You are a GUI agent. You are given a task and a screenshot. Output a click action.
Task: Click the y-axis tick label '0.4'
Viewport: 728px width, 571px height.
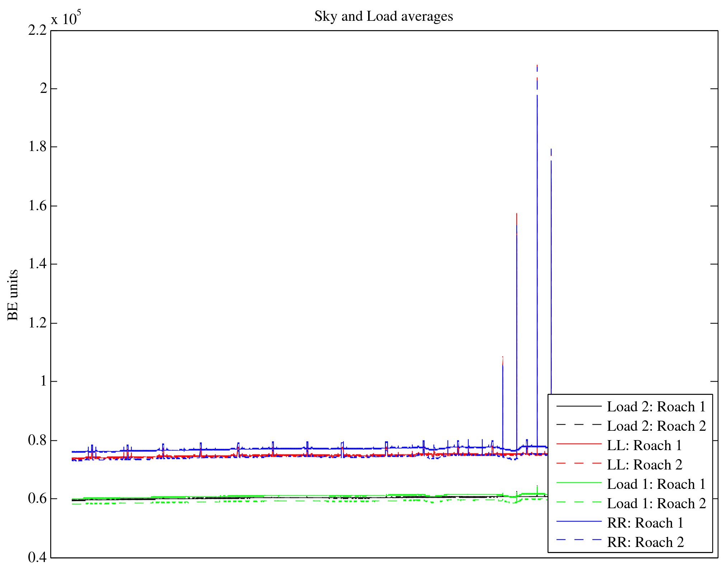coord(37,557)
